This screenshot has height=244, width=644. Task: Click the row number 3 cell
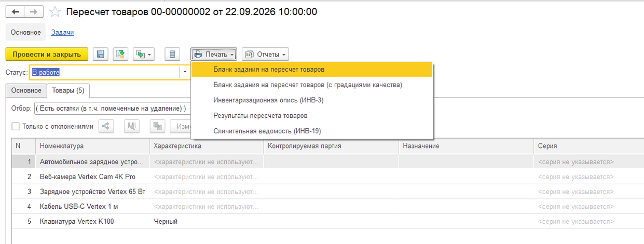point(23,192)
